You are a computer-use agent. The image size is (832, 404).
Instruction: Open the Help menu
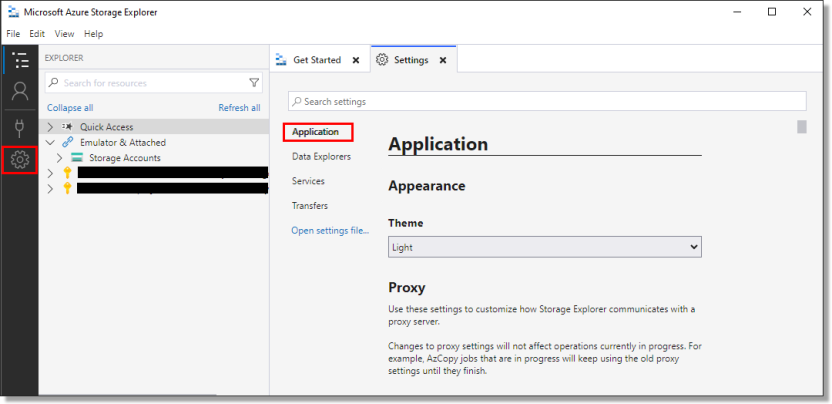click(93, 33)
